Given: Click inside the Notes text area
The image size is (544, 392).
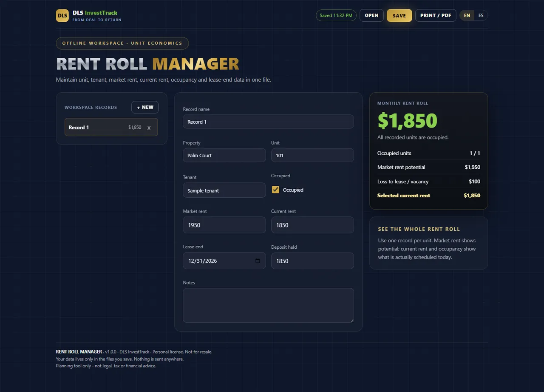Looking at the screenshot, I should coord(268,305).
